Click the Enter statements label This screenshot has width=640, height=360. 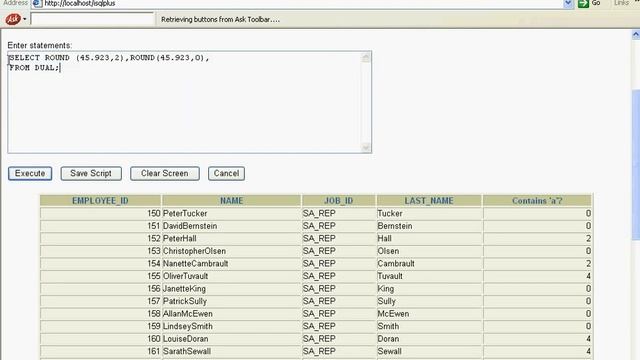click(40, 45)
